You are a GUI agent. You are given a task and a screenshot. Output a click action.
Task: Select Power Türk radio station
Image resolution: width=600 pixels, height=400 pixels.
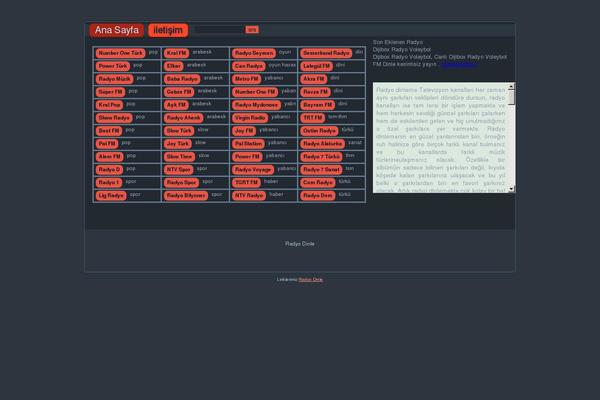(113, 66)
